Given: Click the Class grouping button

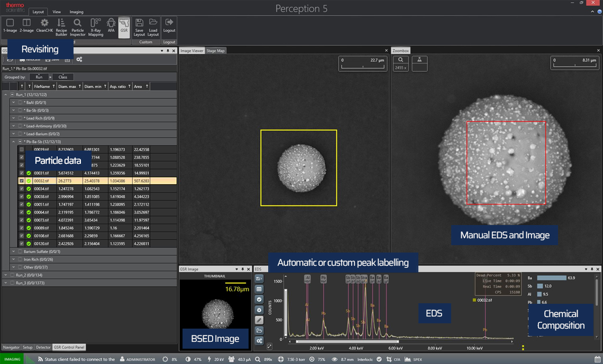Looking at the screenshot, I should (x=63, y=77).
